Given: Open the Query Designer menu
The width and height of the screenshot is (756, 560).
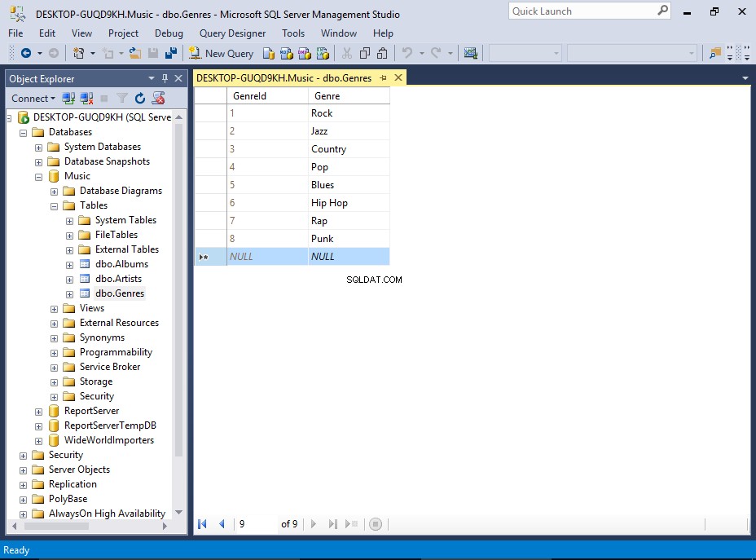Looking at the screenshot, I should click(232, 33).
